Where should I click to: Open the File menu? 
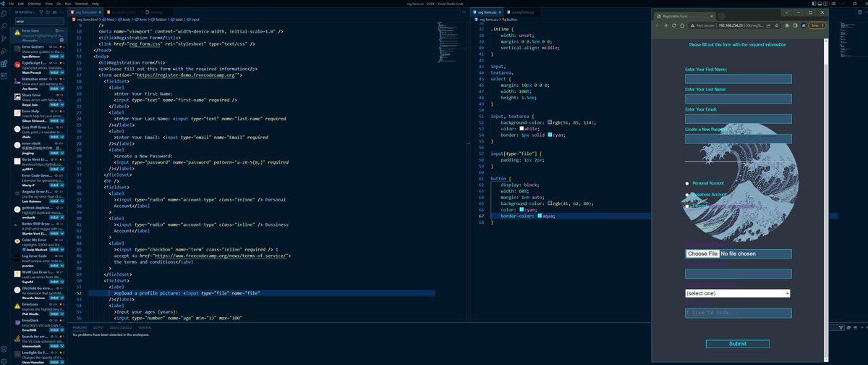pyautogui.click(x=11, y=4)
